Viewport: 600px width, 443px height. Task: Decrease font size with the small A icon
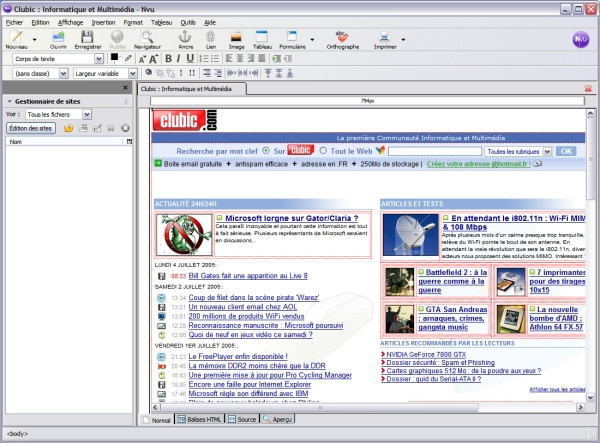142,59
